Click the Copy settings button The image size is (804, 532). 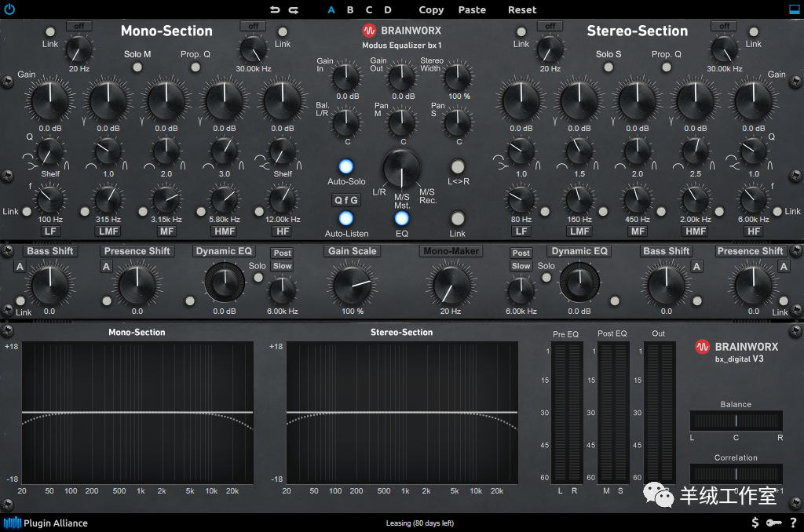(x=431, y=9)
